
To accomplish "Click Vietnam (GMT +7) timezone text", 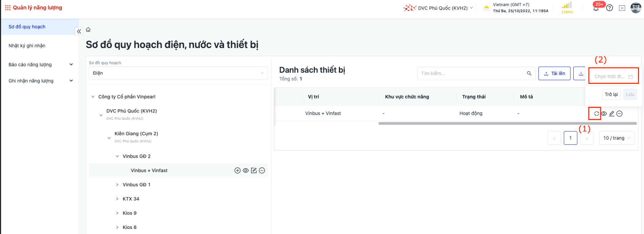I will [x=511, y=5].
